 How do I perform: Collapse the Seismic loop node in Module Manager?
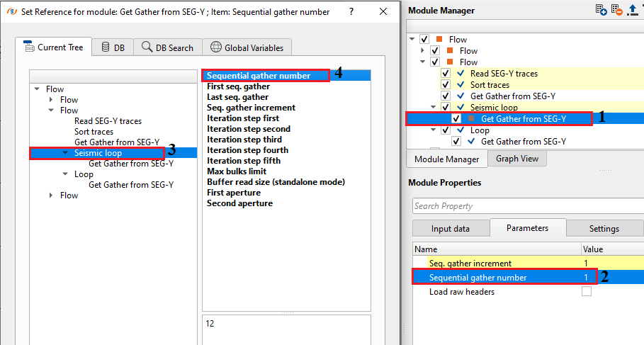[x=434, y=107]
